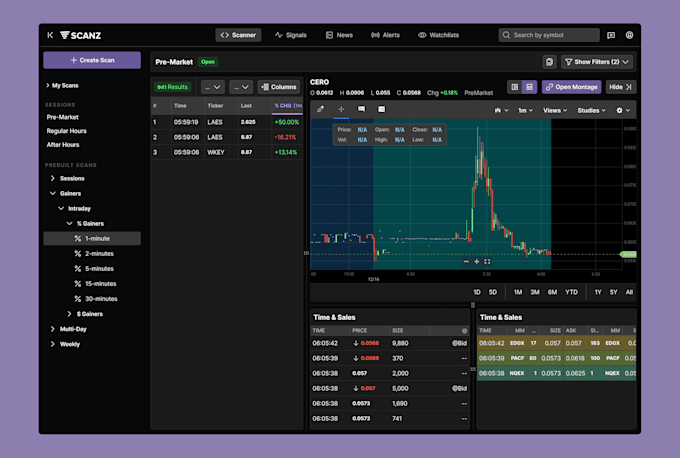Click the percent icon beside 15-minutes

point(78,284)
